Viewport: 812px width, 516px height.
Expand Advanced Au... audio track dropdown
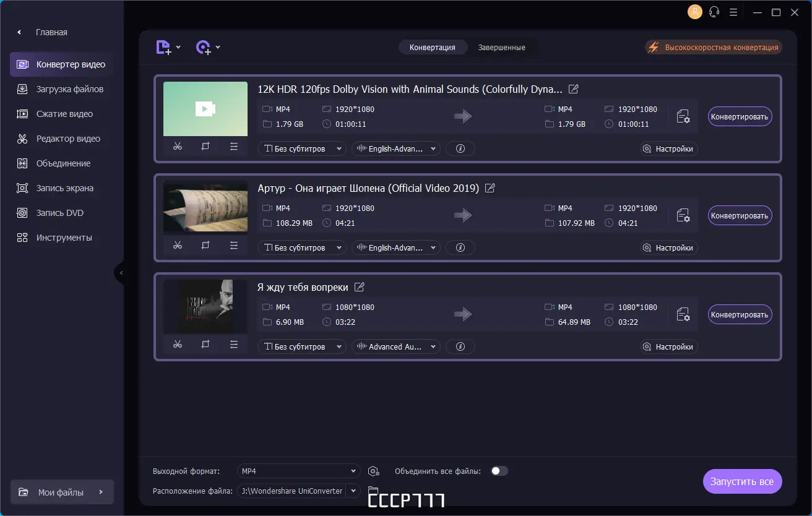click(395, 346)
